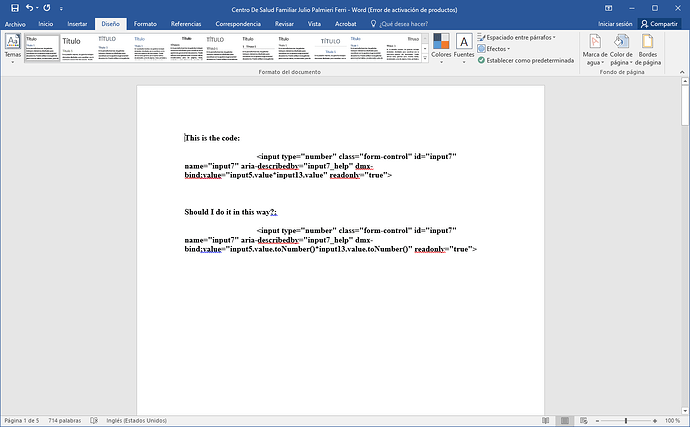Viewport: 690px width, 427px height.
Task: Switch to the Formato tab
Action: (145, 24)
